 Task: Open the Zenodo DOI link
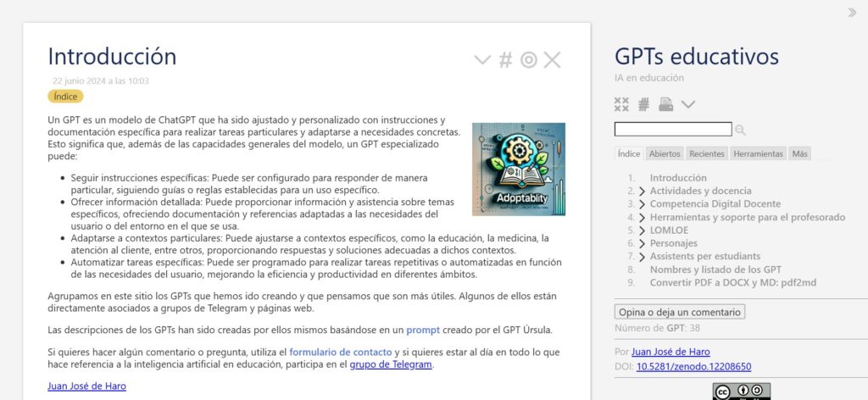693,367
